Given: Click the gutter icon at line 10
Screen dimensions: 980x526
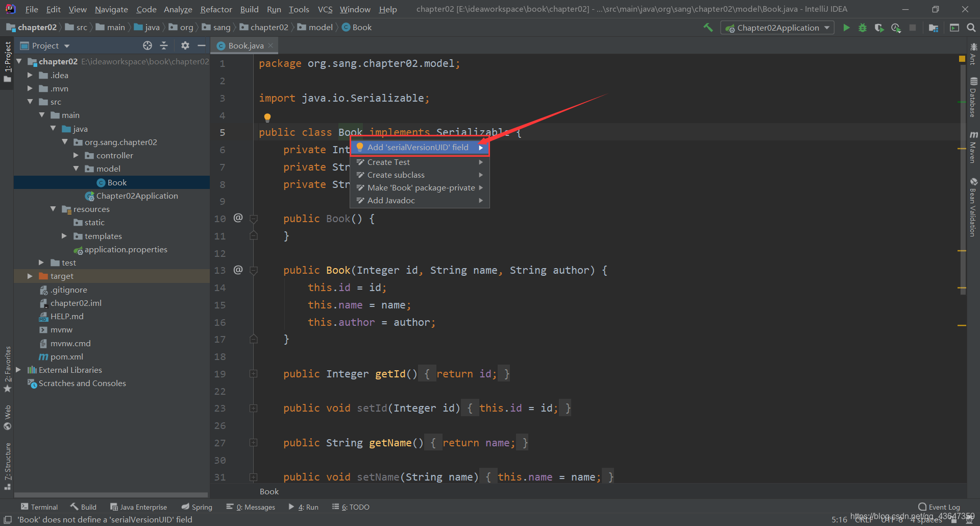Looking at the screenshot, I should 238,218.
